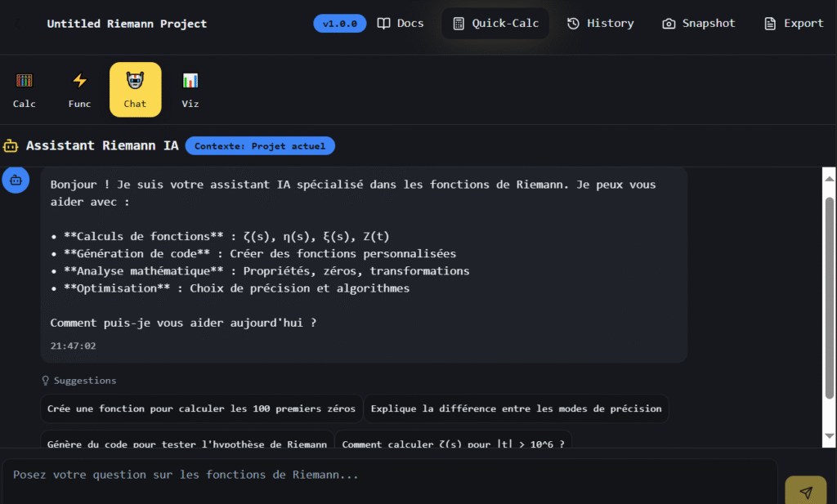Screen dimensions: 837x504
Task: Click the 'Contexte: Projet actuel' badge
Action: pyautogui.click(x=260, y=146)
